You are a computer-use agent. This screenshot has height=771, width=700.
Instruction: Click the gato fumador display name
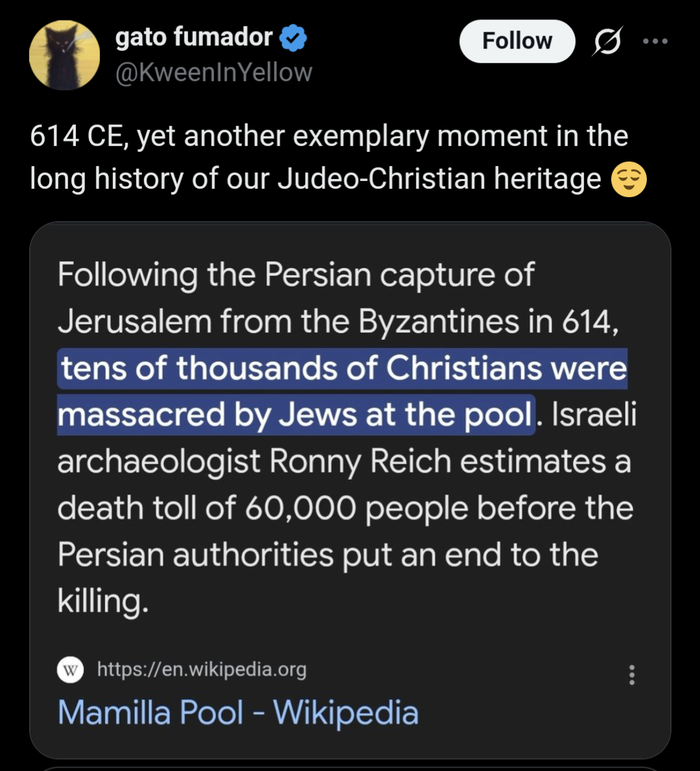tap(194, 37)
